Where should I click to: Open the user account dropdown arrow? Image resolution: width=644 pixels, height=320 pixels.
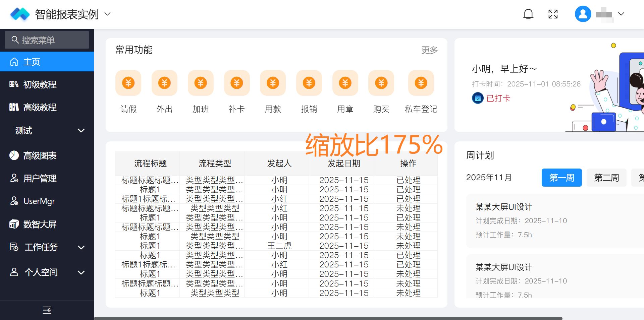coord(621,14)
